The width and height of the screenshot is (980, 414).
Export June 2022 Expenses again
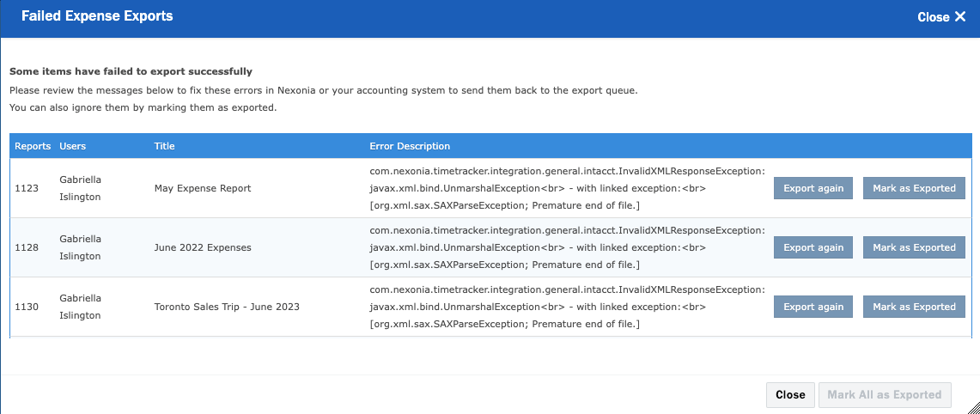[x=813, y=247]
